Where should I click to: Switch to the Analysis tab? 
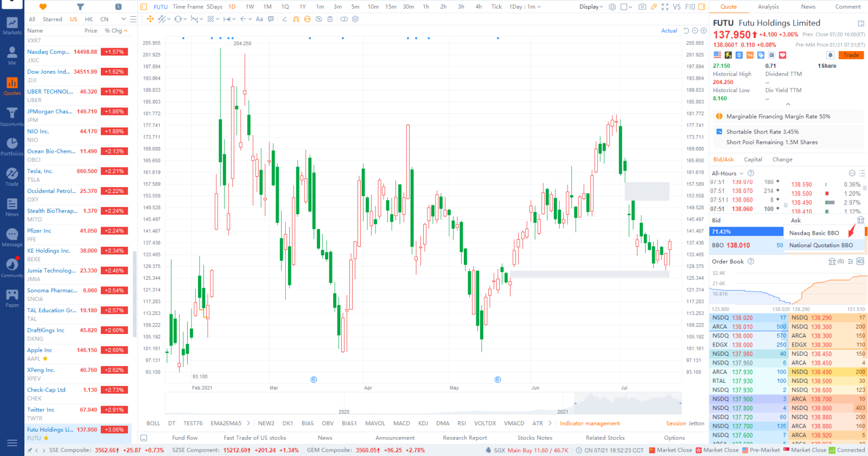768,7
